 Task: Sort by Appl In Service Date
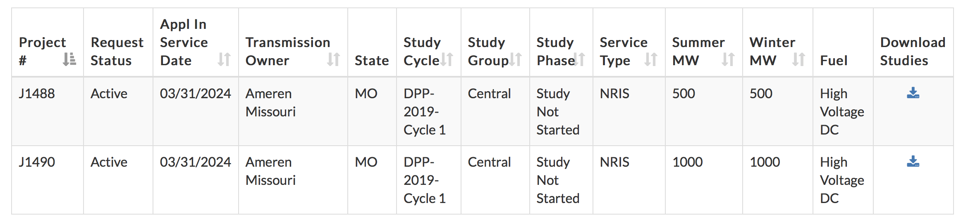coord(224,60)
